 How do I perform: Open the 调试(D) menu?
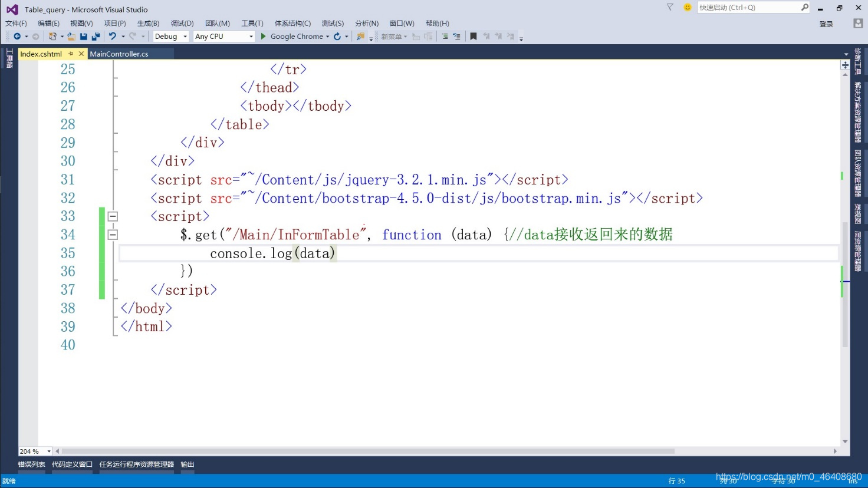click(x=182, y=23)
